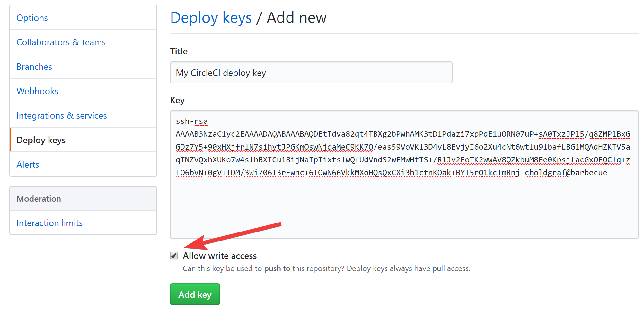Go to Collaborators & teams settings

click(61, 42)
